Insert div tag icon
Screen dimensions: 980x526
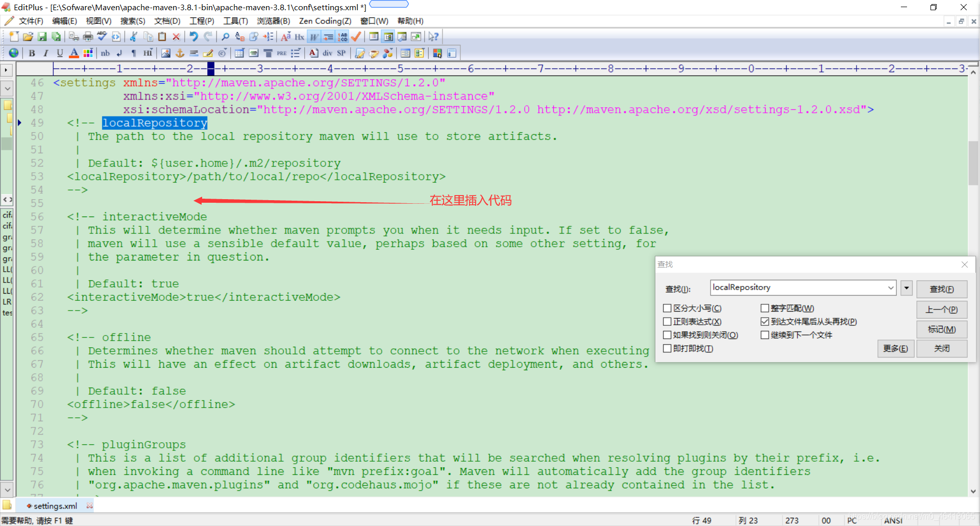pyautogui.click(x=327, y=53)
